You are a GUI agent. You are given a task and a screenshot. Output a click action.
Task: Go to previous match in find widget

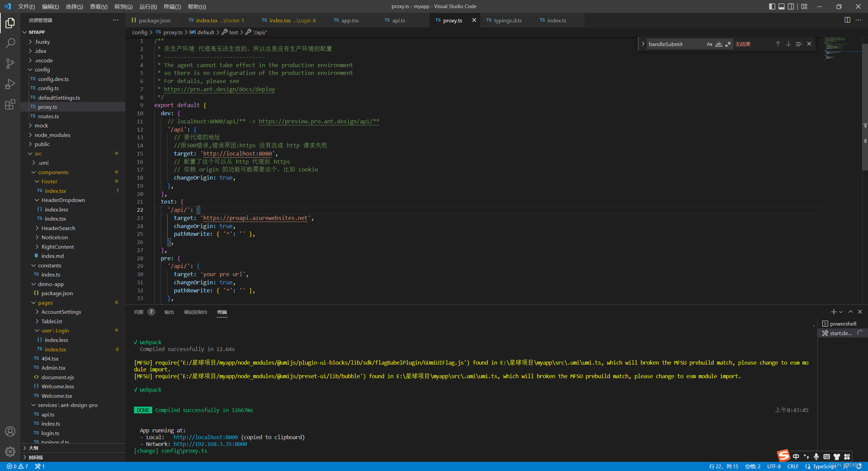point(778,44)
